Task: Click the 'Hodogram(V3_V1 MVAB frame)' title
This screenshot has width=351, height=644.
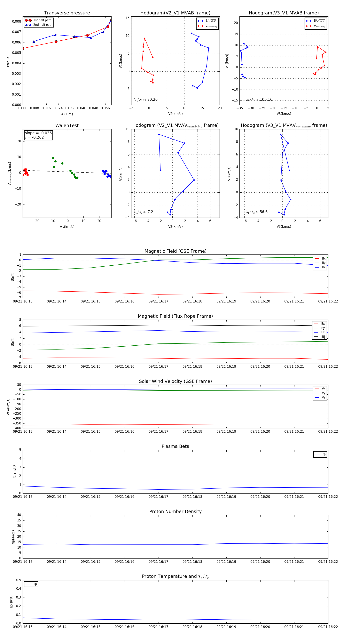Action: (284, 13)
